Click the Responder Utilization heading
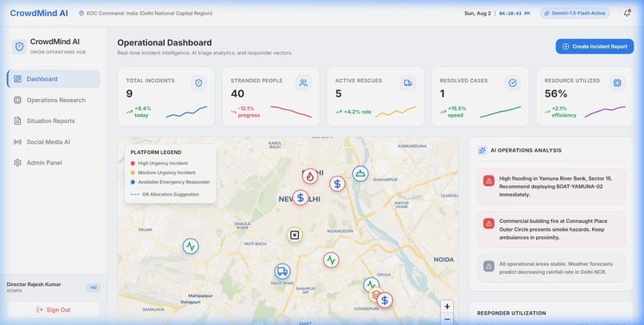This screenshot has width=644, height=325. coord(511,313)
